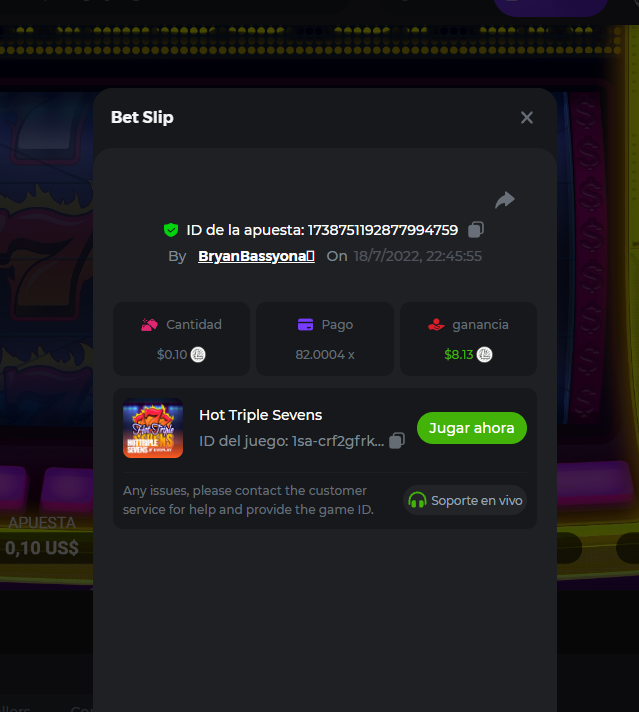Click the red ganancia hand icon

coord(436,325)
